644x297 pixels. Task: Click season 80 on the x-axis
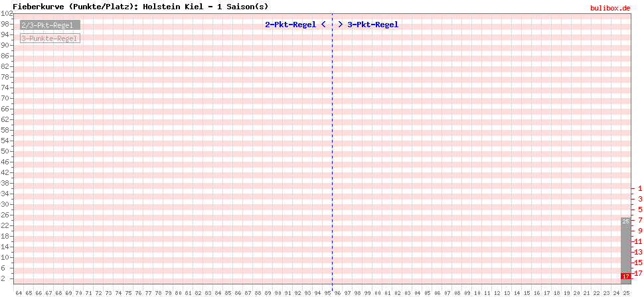pyautogui.click(x=178, y=292)
